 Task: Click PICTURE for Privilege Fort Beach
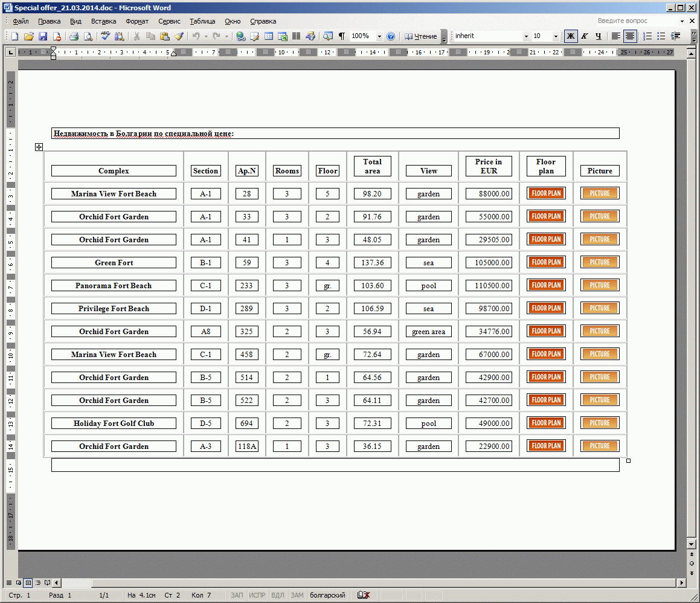pyautogui.click(x=600, y=308)
